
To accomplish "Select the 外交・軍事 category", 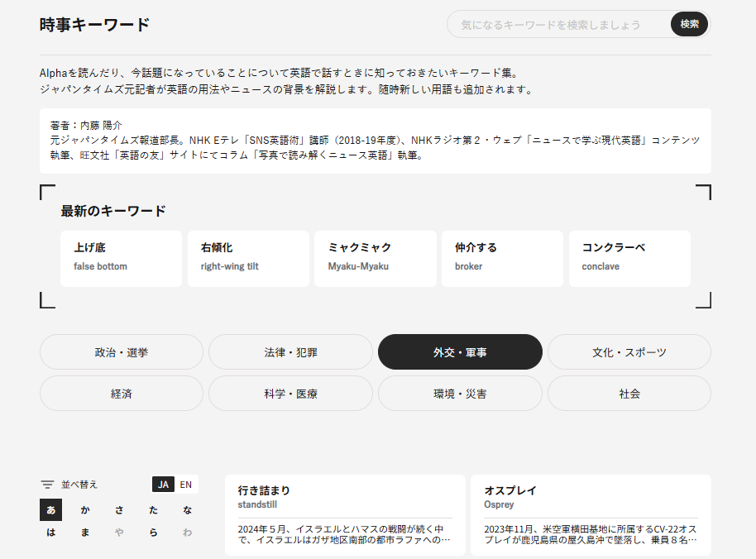I will click(x=460, y=352).
